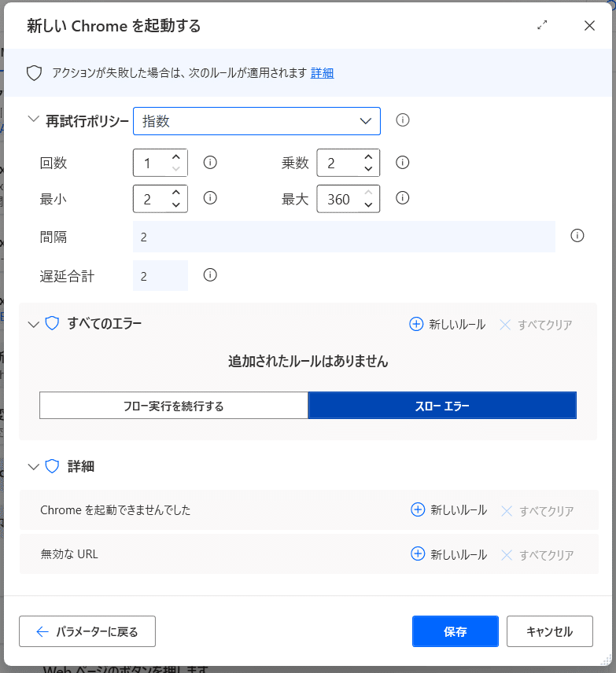The width and height of the screenshot is (616, 673).
Task: Click the shield icon beside すべてのエラー
Action: [x=52, y=323]
